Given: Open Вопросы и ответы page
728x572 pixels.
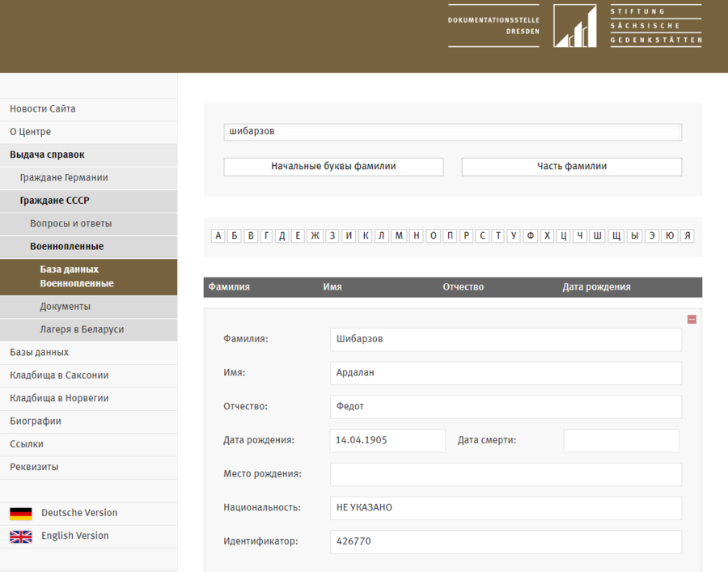Looking at the screenshot, I should coord(89,224).
